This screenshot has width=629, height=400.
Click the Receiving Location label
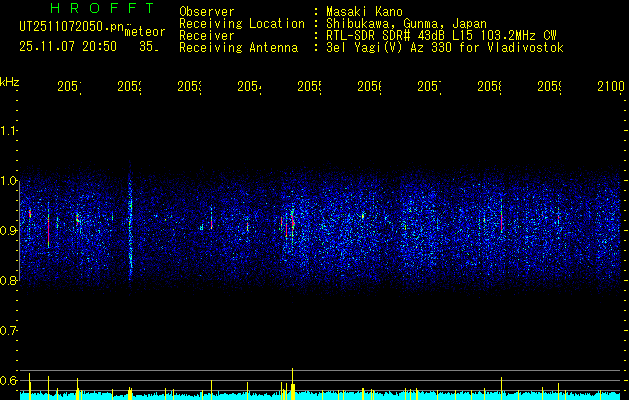(242, 24)
